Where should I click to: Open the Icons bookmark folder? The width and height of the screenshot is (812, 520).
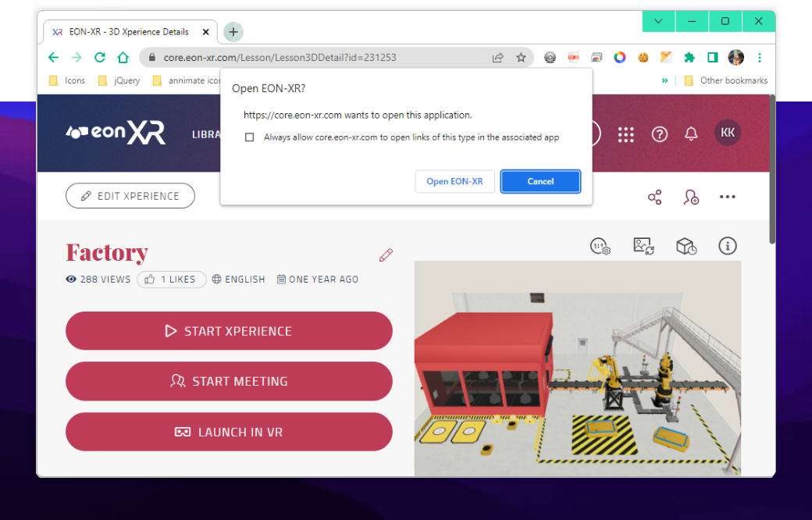coord(67,80)
